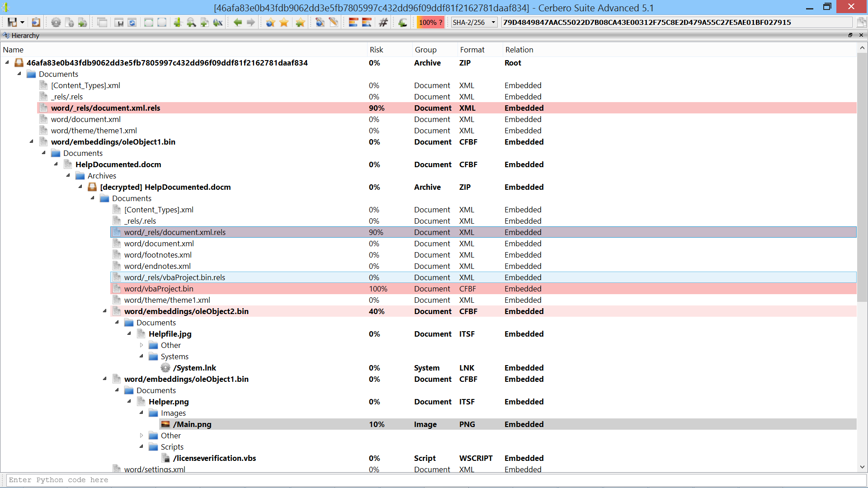
Task: Click the computed hash value field
Action: [x=677, y=22]
